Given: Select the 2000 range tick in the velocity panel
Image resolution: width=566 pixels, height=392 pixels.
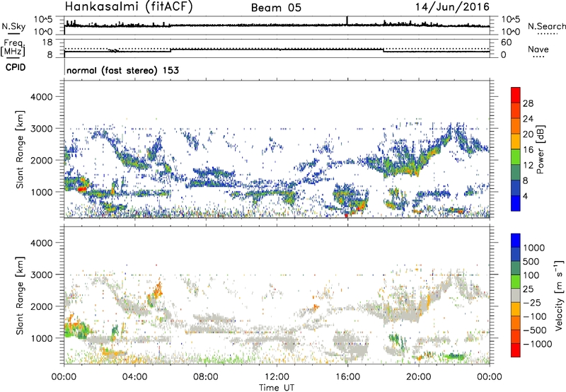Looking at the screenshot, I should click(x=41, y=306).
